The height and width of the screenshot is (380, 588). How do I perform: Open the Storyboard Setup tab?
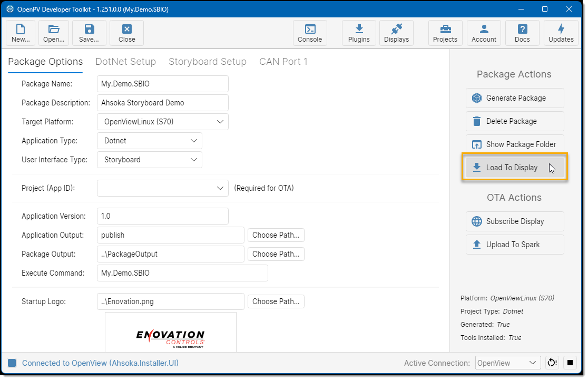pos(208,62)
